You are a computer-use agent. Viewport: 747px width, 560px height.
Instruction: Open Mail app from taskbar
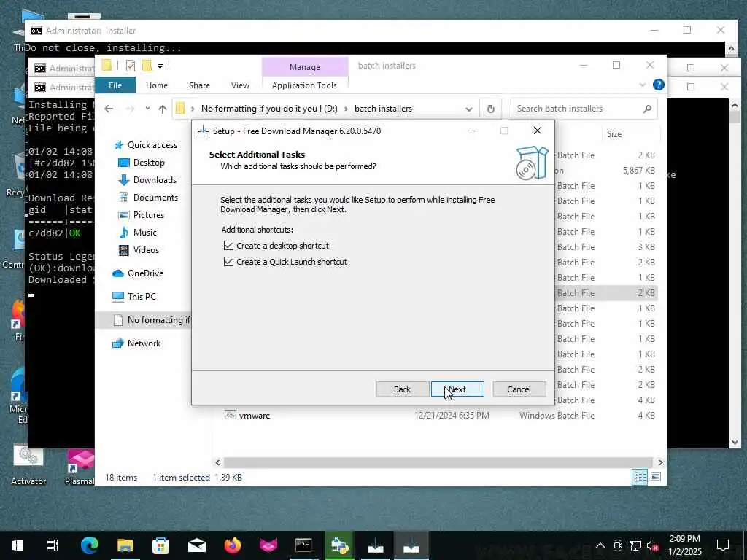[x=197, y=545]
